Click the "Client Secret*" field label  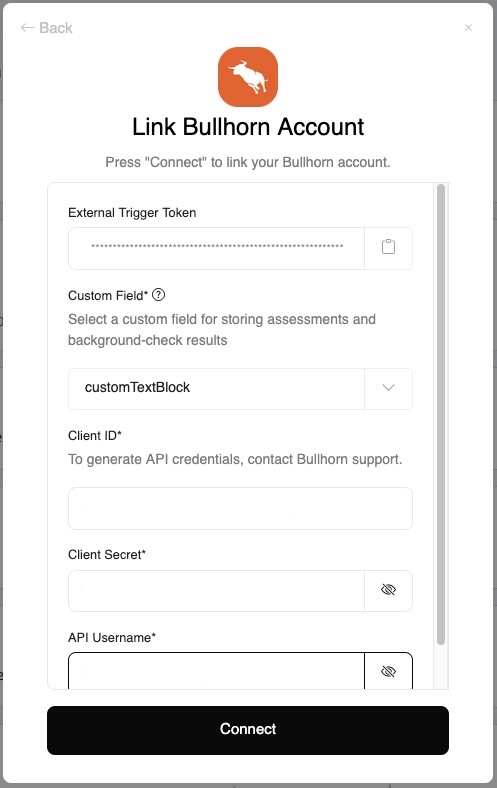pyautogui.click(x=107, y=554)
